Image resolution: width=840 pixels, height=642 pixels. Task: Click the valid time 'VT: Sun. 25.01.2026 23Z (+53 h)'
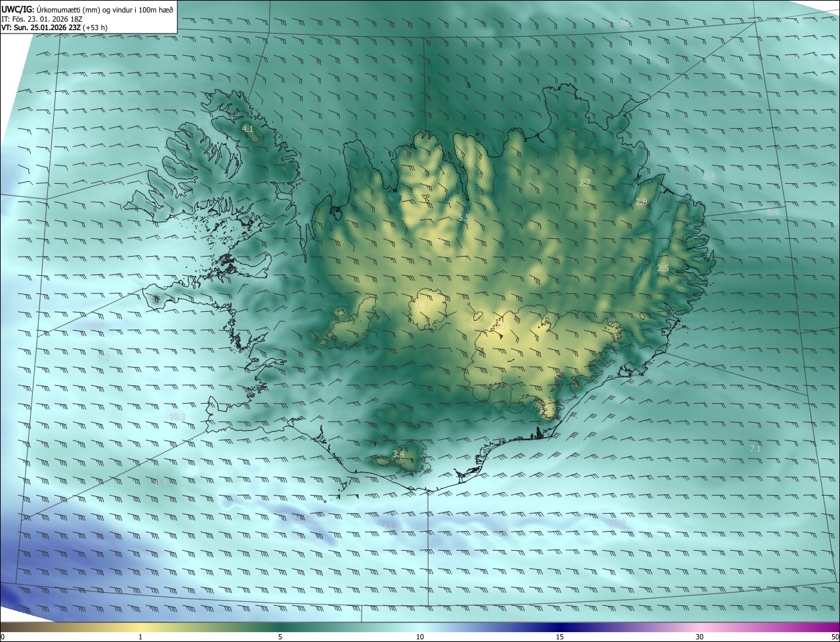(x=54, y=28)
